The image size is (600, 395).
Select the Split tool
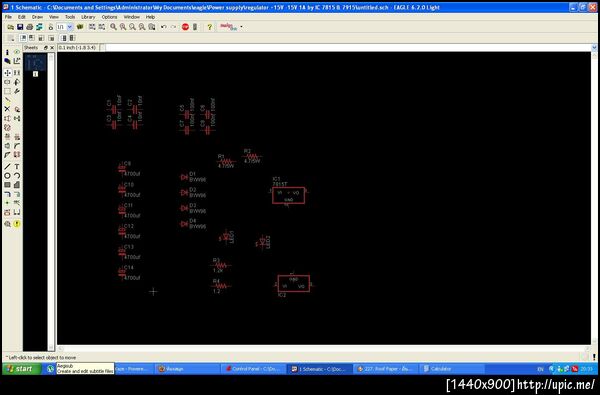tap(7, 155)
